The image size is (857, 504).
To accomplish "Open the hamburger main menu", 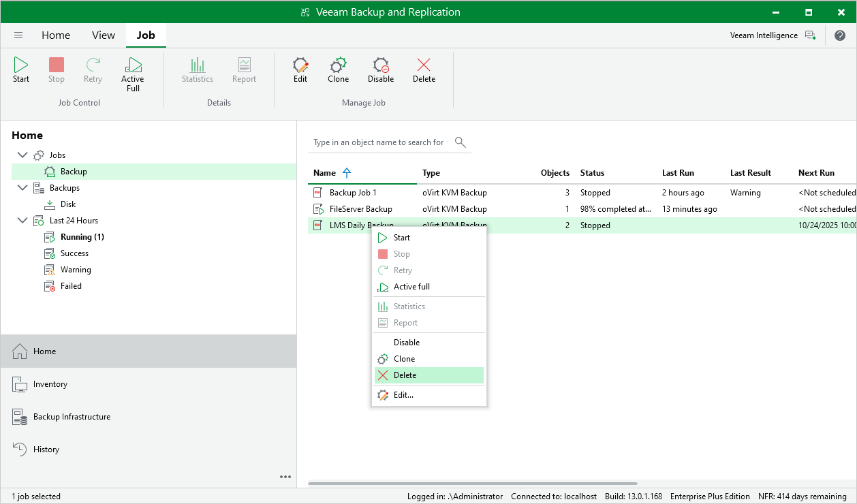I will pos(18,35).
